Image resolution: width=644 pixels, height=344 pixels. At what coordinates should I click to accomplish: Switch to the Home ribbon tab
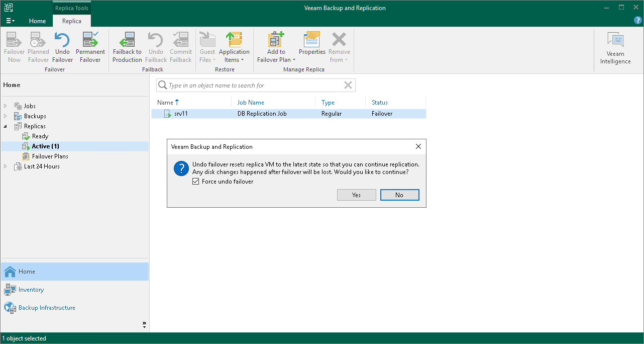coord(37,21)
